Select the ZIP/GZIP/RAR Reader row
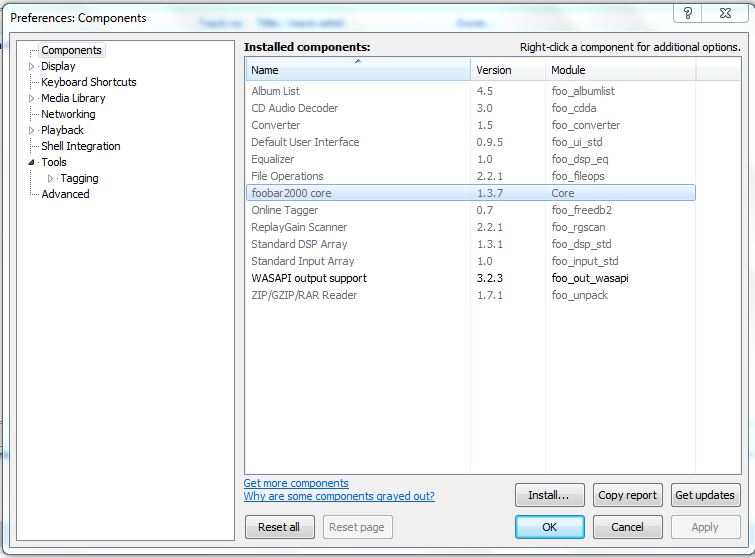 470,295
